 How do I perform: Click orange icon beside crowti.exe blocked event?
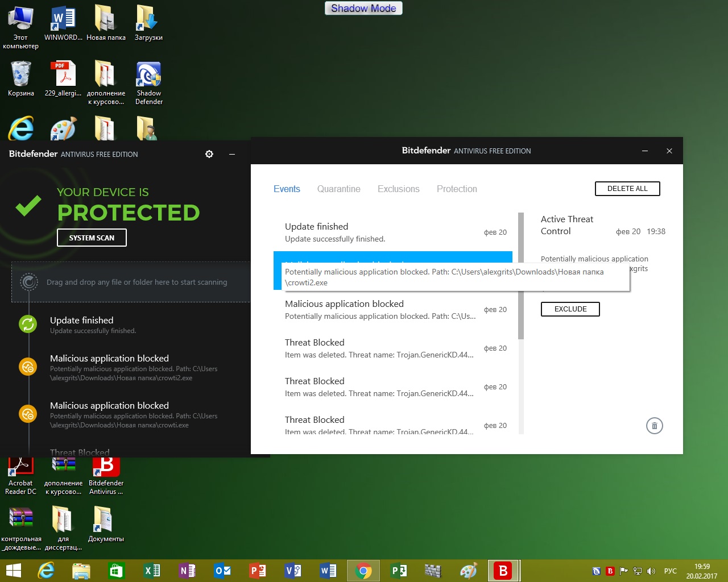(x=28, y=414)
